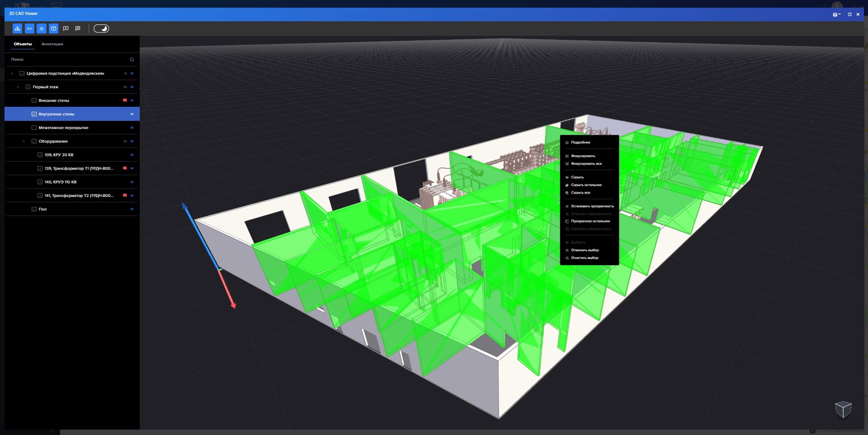Click the search magnifier icon in Поиск field
Viewport: 868px width, 435px height.
[132, 60]
